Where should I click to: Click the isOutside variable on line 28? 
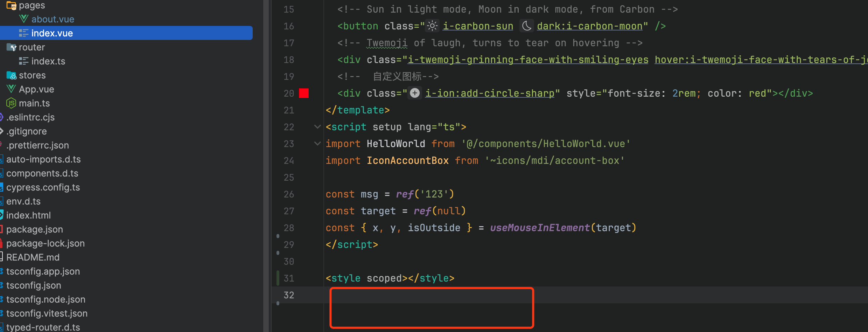point(434,228)
